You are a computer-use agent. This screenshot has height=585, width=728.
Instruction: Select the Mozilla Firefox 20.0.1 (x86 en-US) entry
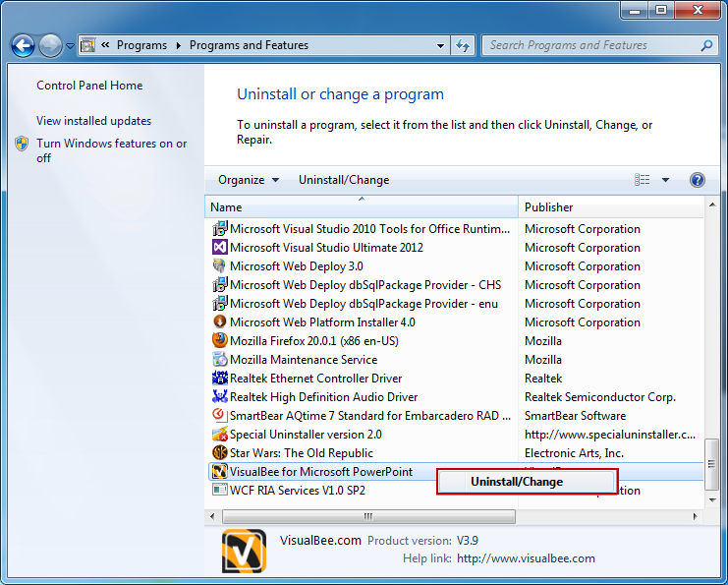tap(313, 341)
